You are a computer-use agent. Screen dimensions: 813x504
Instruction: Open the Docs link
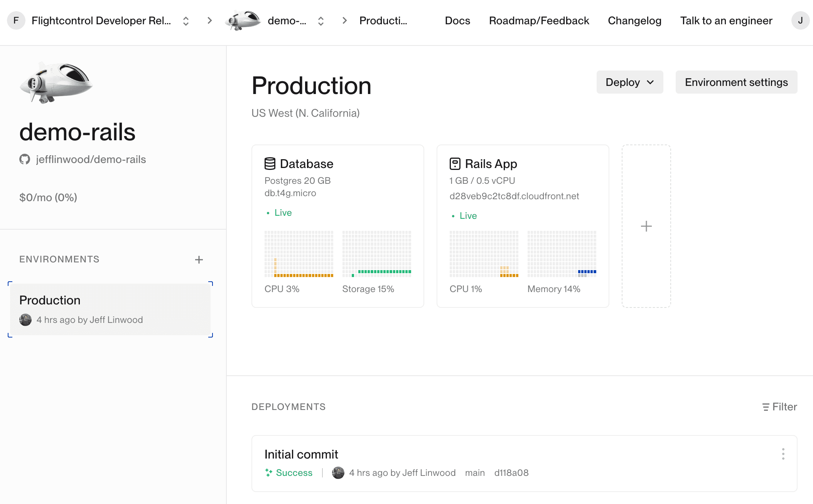click(457, 20)
